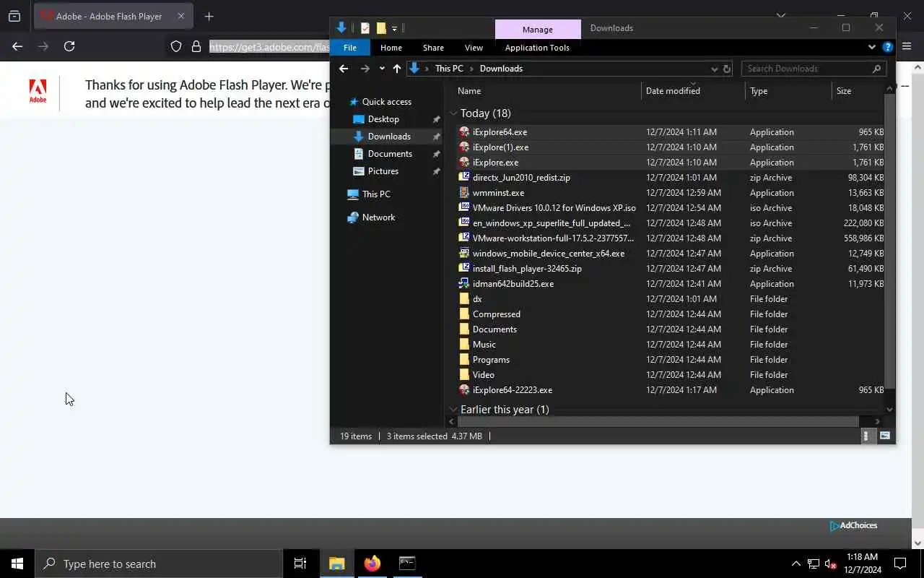
Task: Open Firefox from the taskbar
Action: pyautogui.click(x=372, y=564)
